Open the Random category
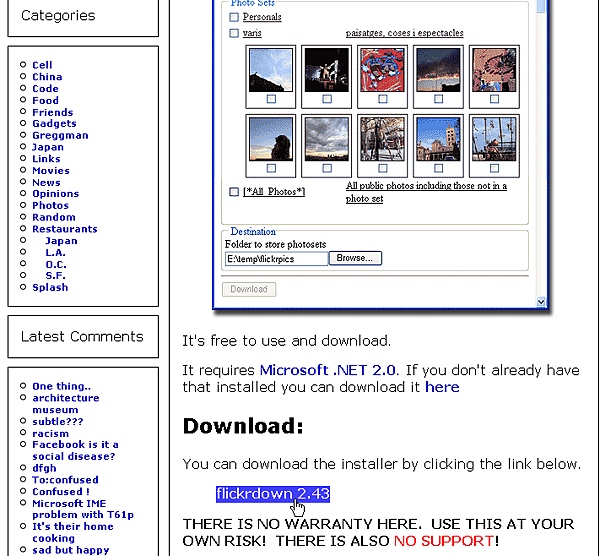 point(54,217)
